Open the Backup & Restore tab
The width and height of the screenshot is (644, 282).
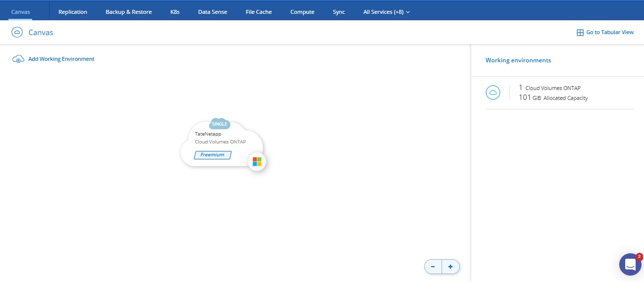pos(129,12)
